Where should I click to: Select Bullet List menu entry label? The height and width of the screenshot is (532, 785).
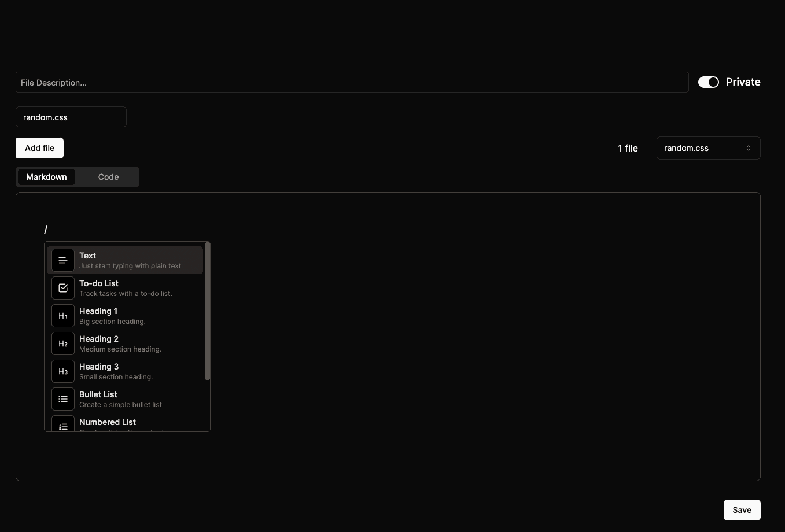coord(98,394)
